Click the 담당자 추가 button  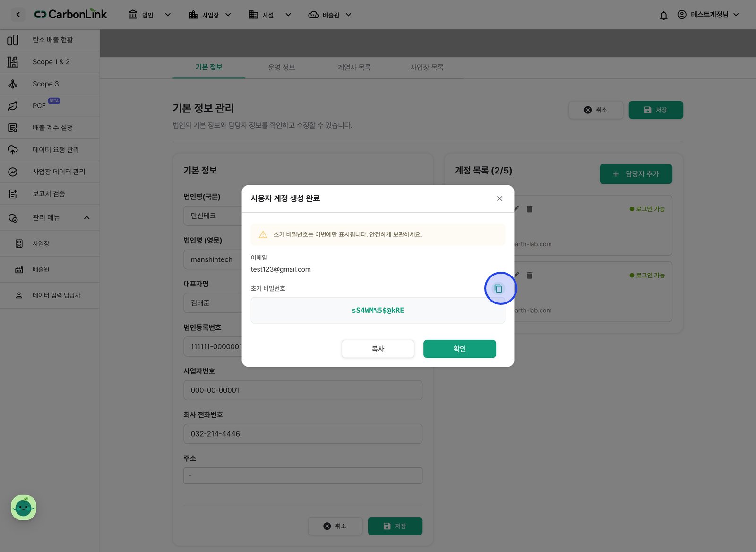[x=636, y=174]
